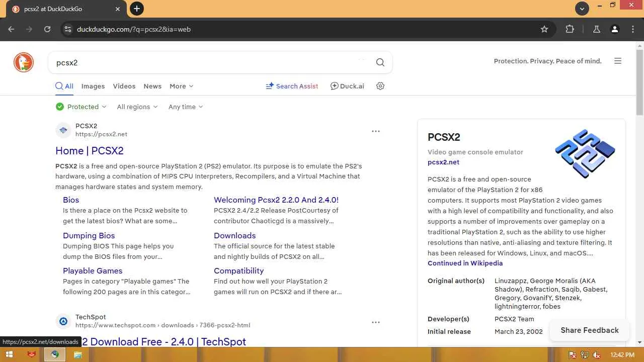Click the PCSX2 Team developer value
Image resolution: width=644 pixels, height=362 pixels.
point(514,319)
